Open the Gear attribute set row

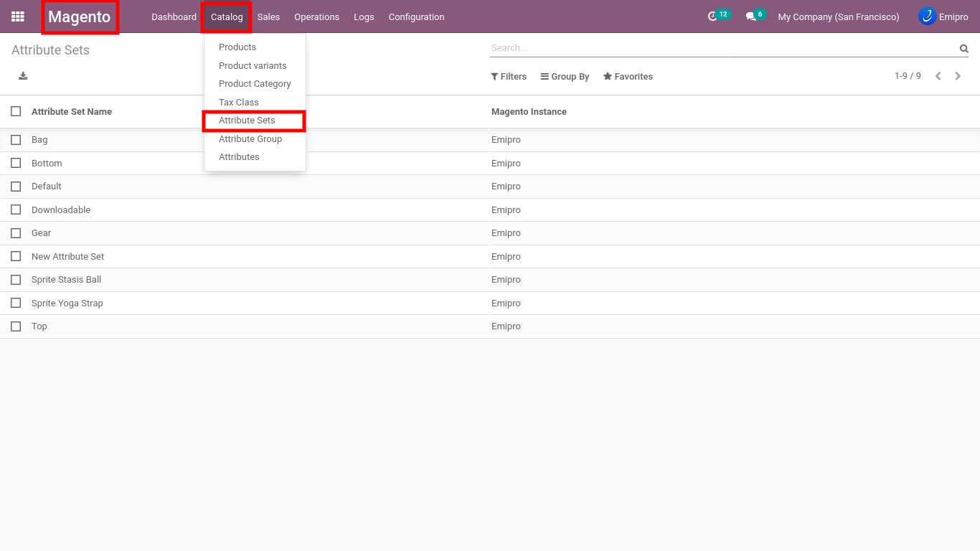[x=490, y=233]
